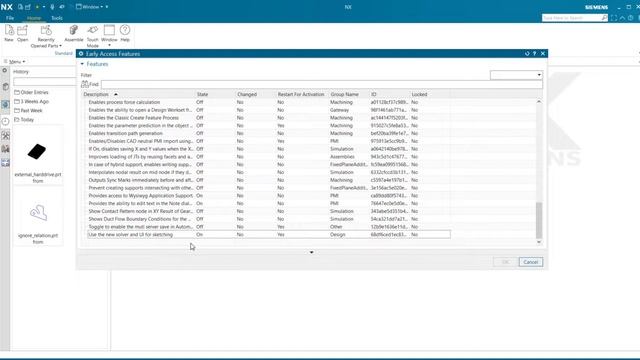Open the Window dropdown in title bar
The height and width of the screenshot is (360, 640).
click(89, 7)
